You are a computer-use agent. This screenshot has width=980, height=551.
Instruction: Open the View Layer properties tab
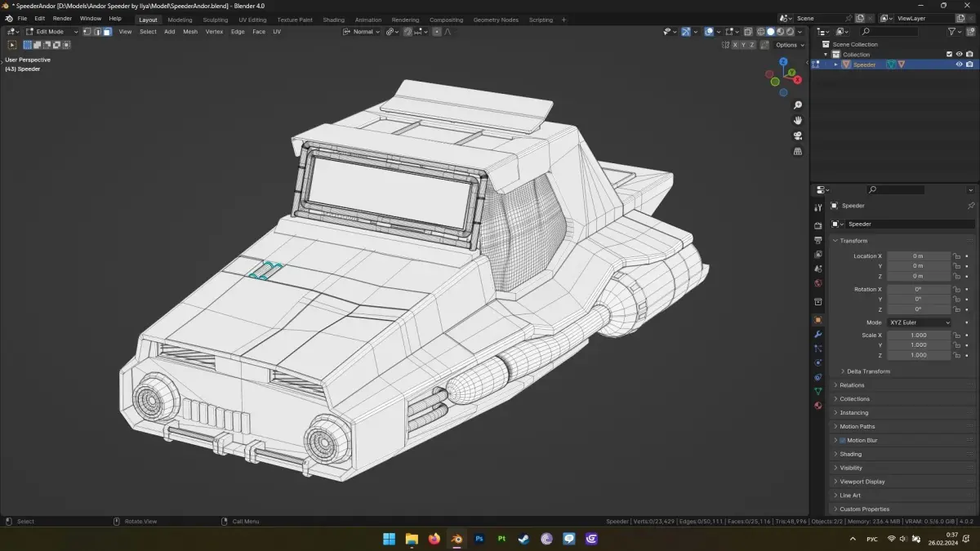click(817, 254)
